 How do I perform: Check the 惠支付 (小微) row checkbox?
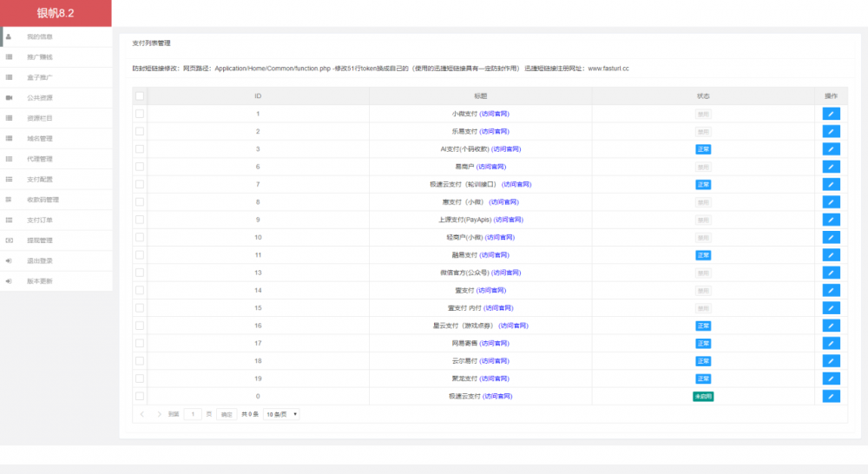click(x=140, y=202)
